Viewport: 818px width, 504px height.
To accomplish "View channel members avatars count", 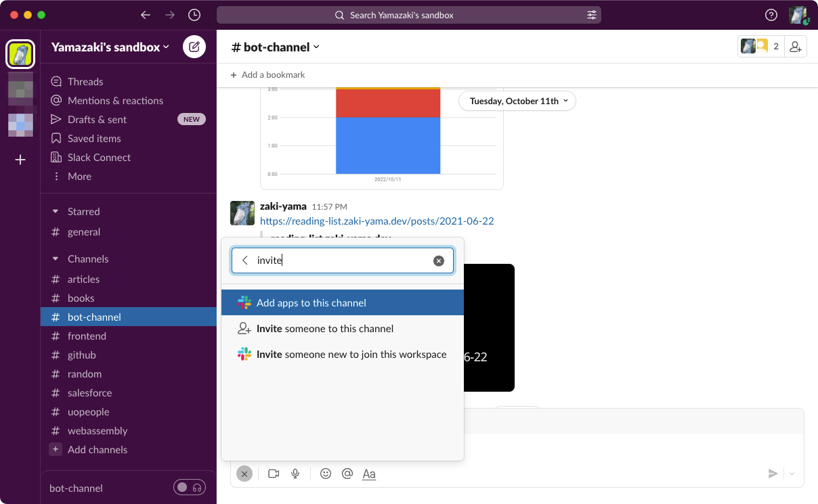I will (761, 47).
